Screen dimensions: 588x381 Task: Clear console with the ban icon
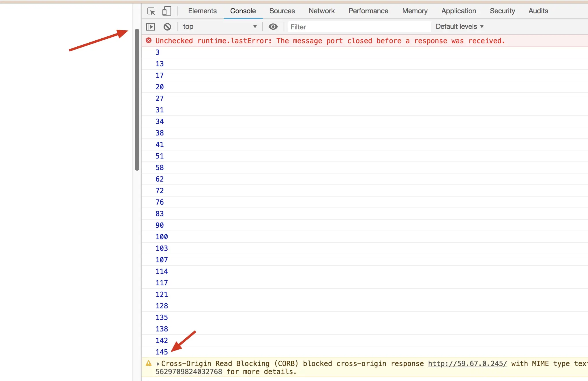(x=167, y=27)
